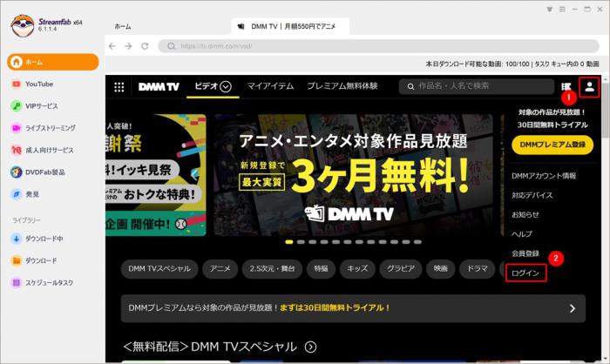Click the title bar shirt/skin icon
The height and width of the screenshot is (364, 610).
(549, 10)
